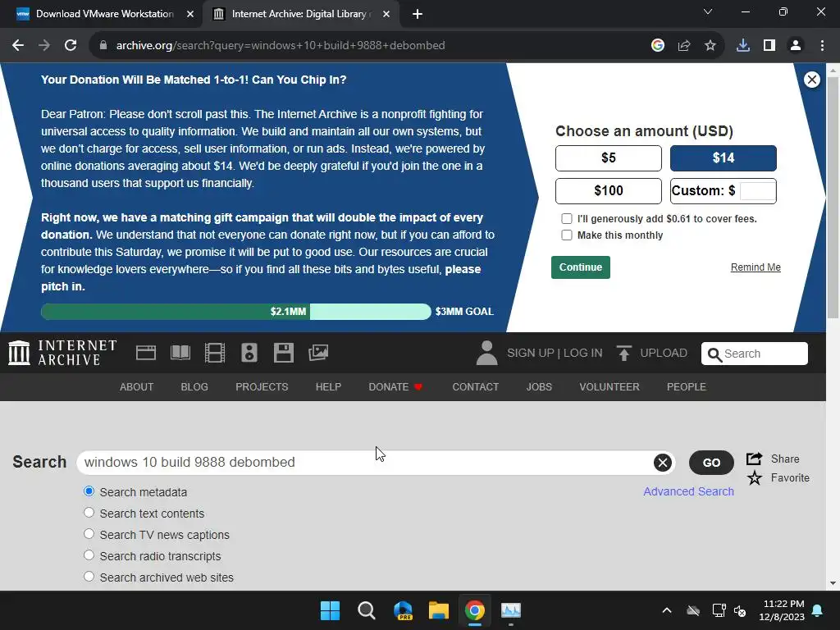Click the page vertical scrollbar
840x630 pixels.
[x=833, y=197]
